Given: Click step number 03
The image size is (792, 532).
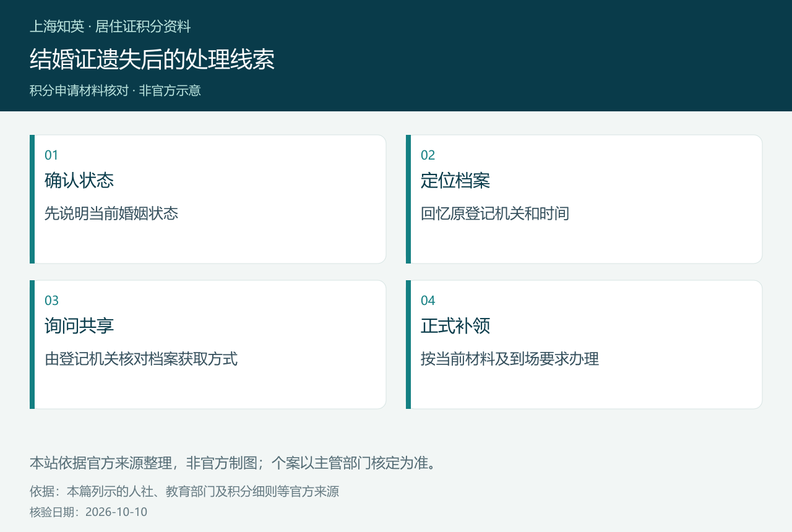Looking at the screenshot, I should tap(51, 301).
